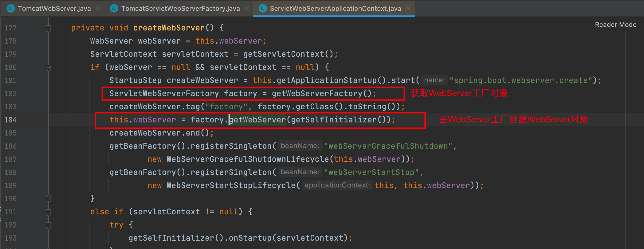
Task: Click the getWebServer method call on line 184
Action: pos(257,120)
